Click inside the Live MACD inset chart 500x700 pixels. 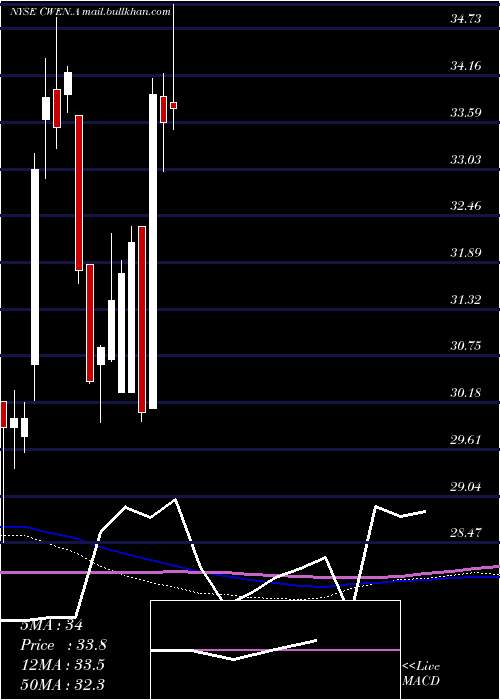point(275,650)
